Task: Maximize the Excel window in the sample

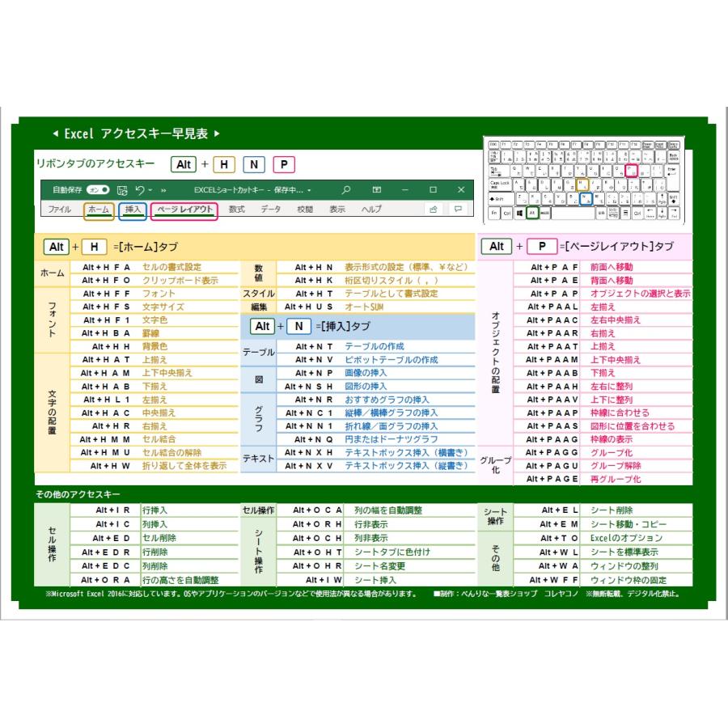Action: (x=434, y=190)
